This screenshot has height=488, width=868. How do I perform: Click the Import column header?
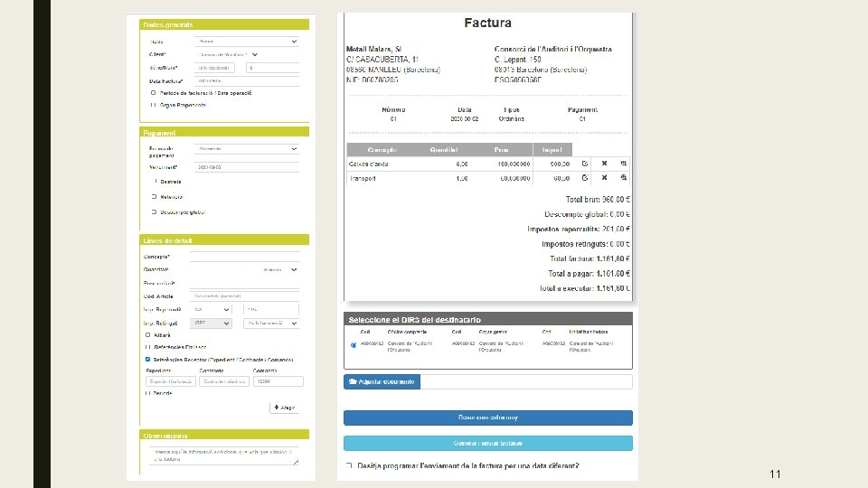(x=552, y=150)
